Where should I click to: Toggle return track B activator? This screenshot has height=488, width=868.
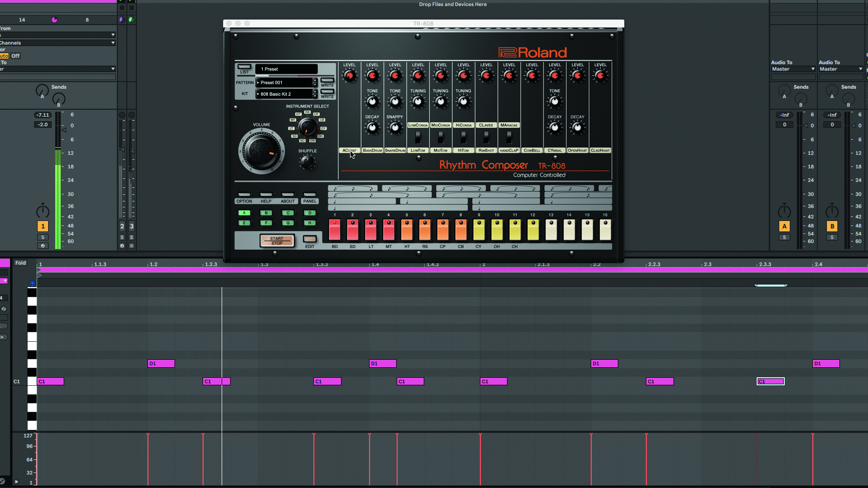pyautogui.click(x=832, y=226)
